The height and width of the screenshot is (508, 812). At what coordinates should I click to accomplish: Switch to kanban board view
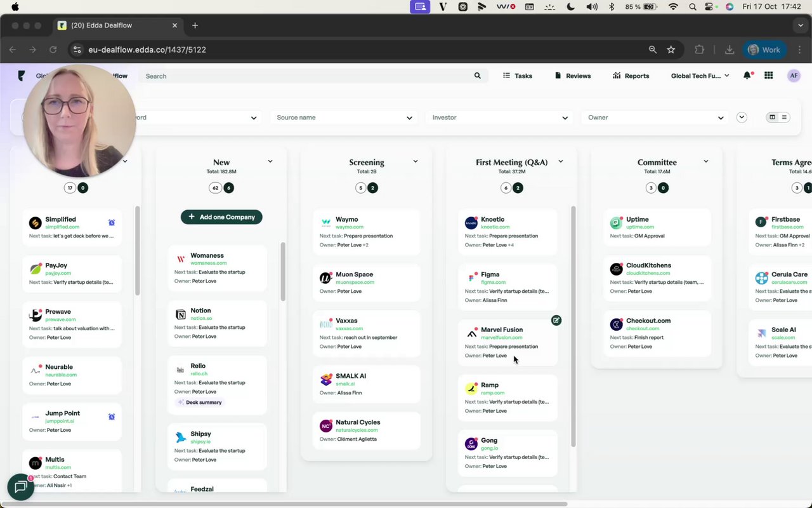pos(772,117)
